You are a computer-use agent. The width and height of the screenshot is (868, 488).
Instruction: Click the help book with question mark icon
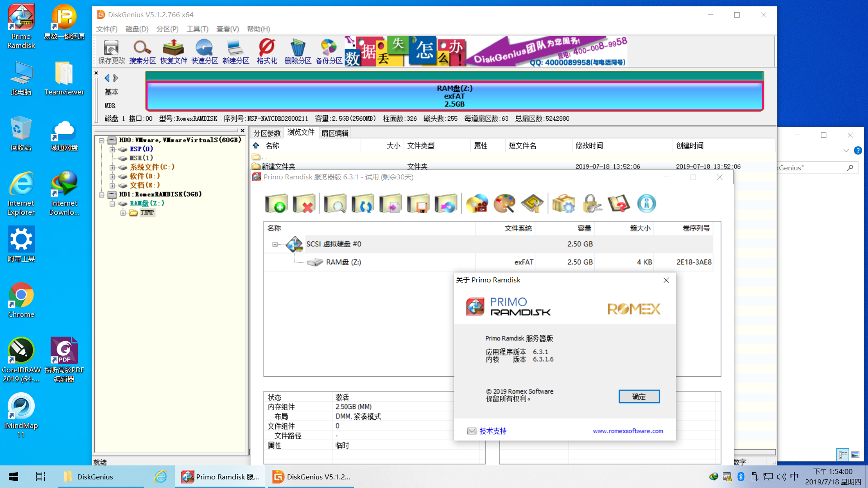[619, 204]
